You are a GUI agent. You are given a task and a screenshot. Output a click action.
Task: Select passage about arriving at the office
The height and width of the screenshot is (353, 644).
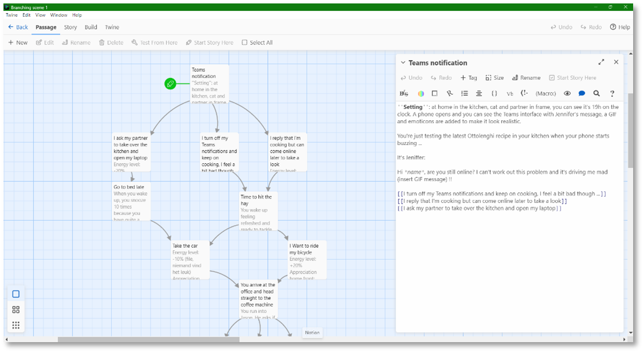pos(258,300)
